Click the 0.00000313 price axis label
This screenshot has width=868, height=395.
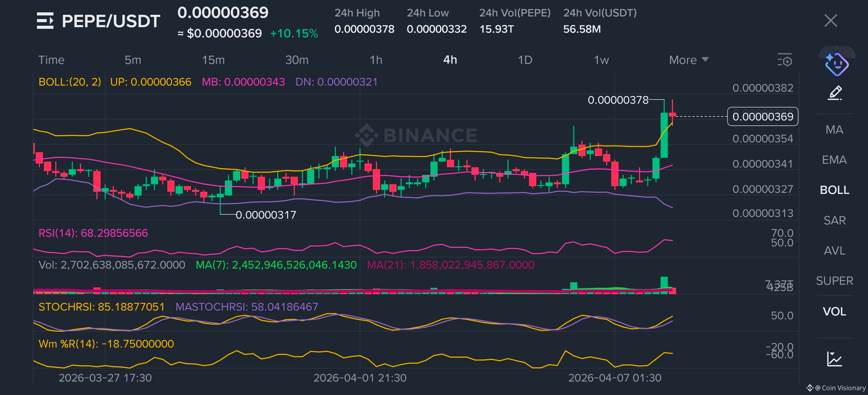coord(763,213)
